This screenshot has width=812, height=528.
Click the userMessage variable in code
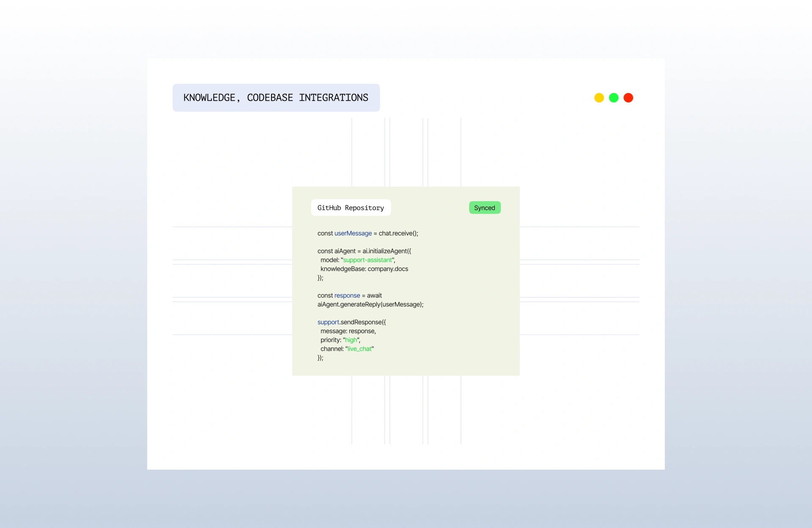353,233
